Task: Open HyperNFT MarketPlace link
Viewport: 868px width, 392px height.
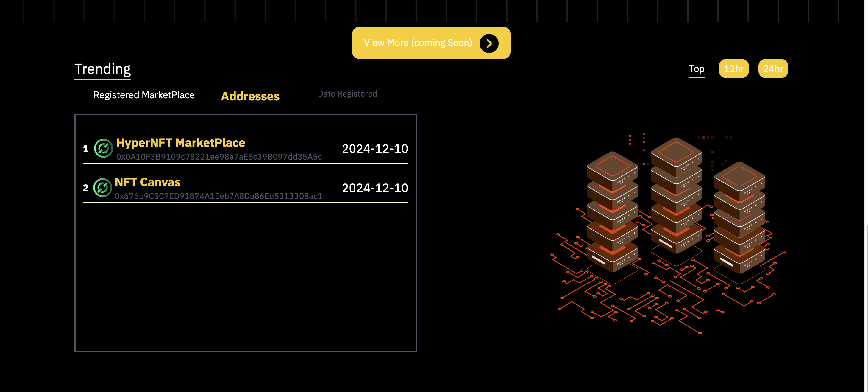Action: coord(181,143)
